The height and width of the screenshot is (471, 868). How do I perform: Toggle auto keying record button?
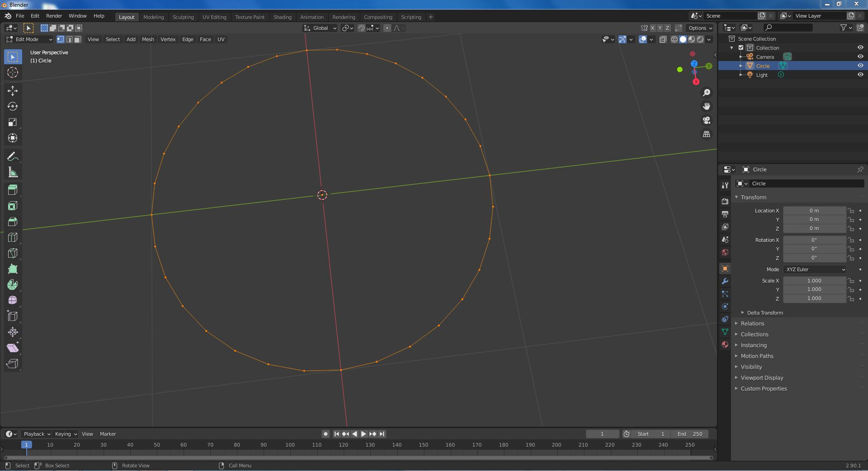pyautogui.click(x=325, y=434)
